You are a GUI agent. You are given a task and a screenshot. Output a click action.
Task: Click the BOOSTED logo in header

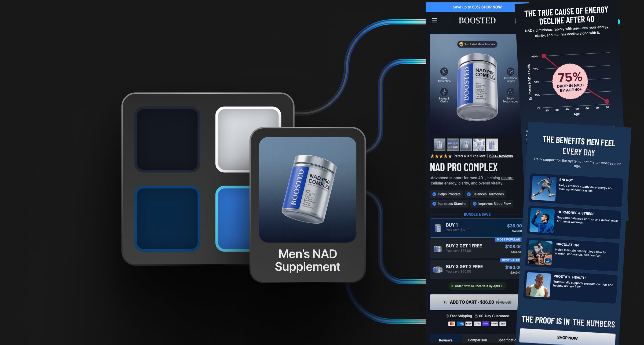[477, 20]
